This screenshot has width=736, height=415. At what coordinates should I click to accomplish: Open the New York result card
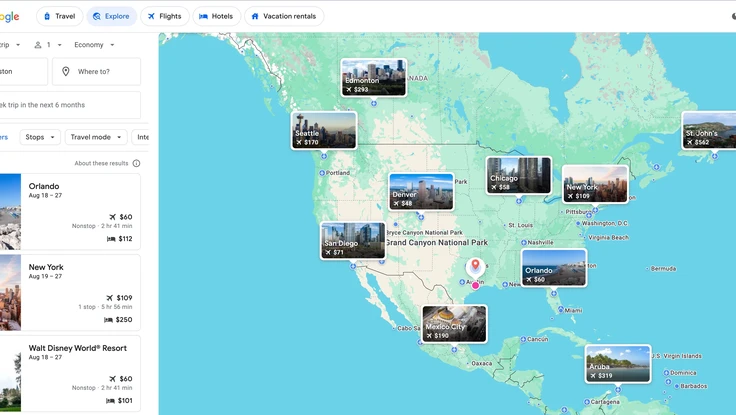pos(70,292)
